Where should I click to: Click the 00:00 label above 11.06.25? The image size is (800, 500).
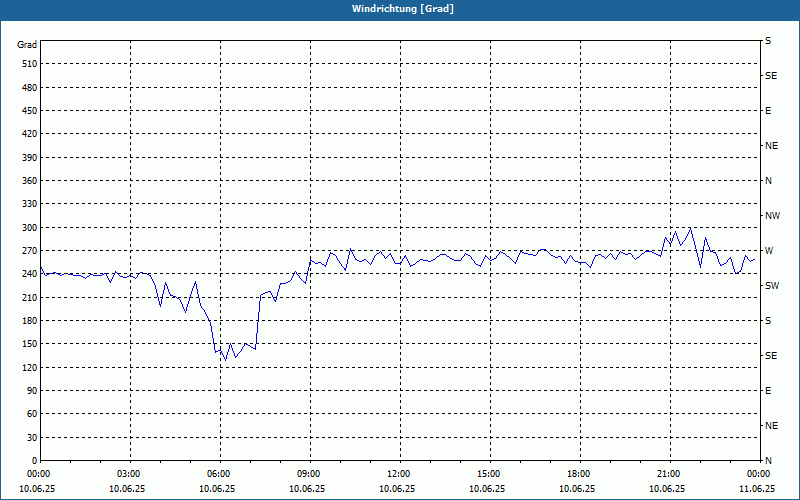pyautogui.click(x=758, y=473)
